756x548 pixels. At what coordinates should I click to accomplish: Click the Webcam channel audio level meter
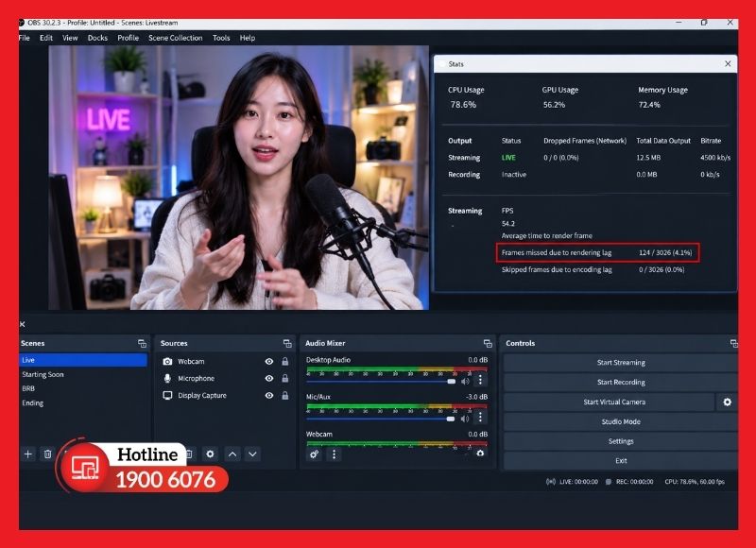[x=396, y=444]
